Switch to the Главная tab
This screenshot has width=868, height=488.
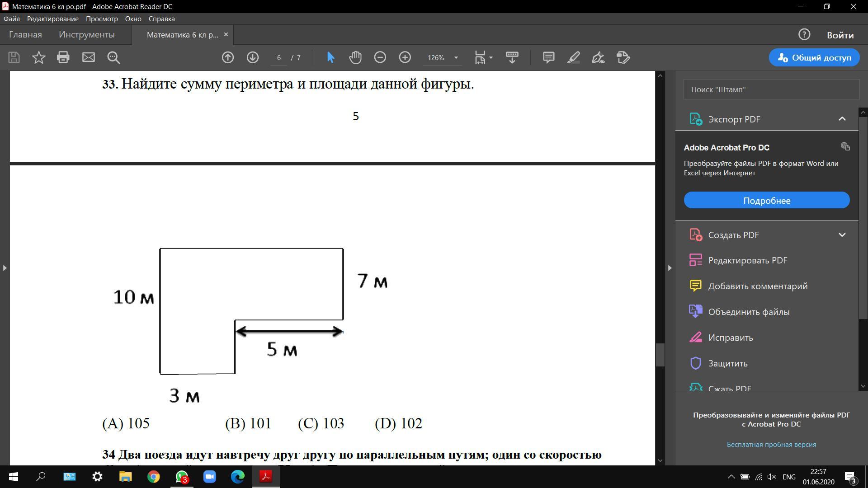25,35
